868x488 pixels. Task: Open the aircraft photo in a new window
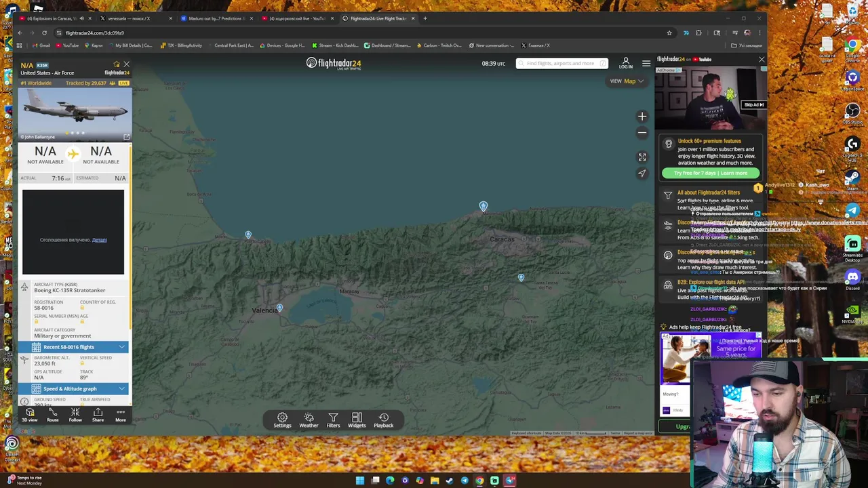(x=126, y=137)
